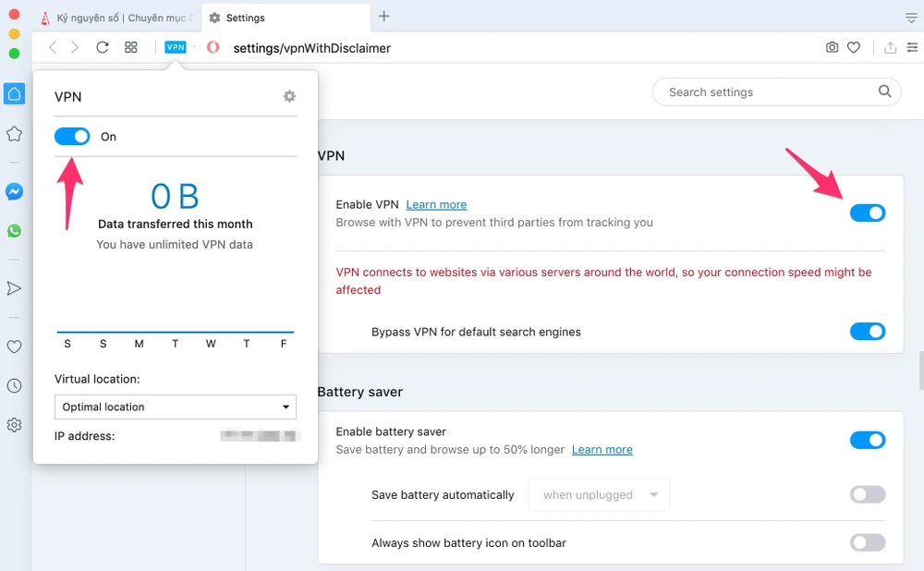Open VPN popup settings gear
Viewport: 924px width, 571px height.
289,96
